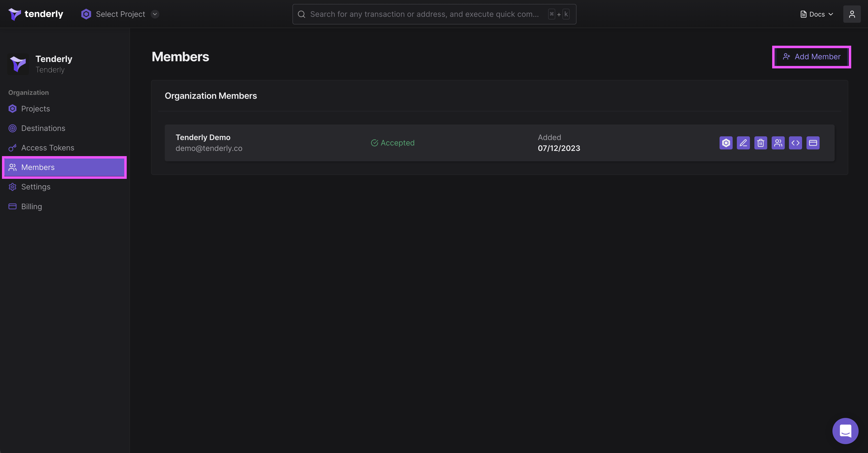Click the trash delete icon for Tenderly Demo

pyautogui.click(x=761, y=143)
